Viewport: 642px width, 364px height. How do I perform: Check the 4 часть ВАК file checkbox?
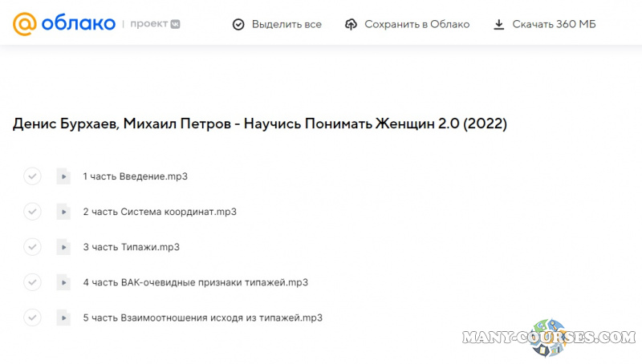tap(32, 282)
